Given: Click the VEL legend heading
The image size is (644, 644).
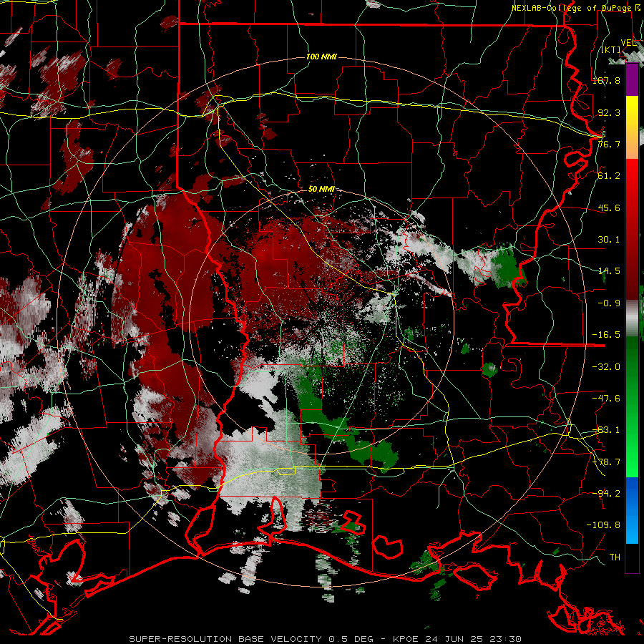Looking at the screenshot, I should coord(628,43).
